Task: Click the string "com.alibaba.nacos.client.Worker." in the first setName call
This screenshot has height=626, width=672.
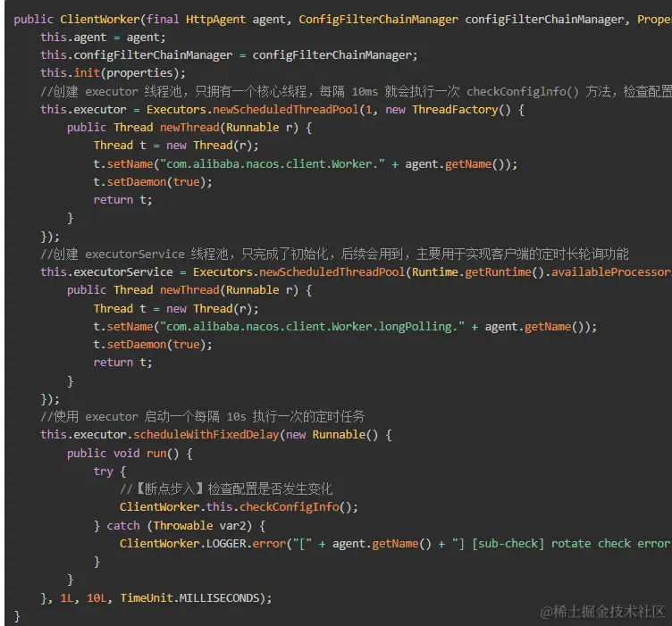Action: [273, 164]
